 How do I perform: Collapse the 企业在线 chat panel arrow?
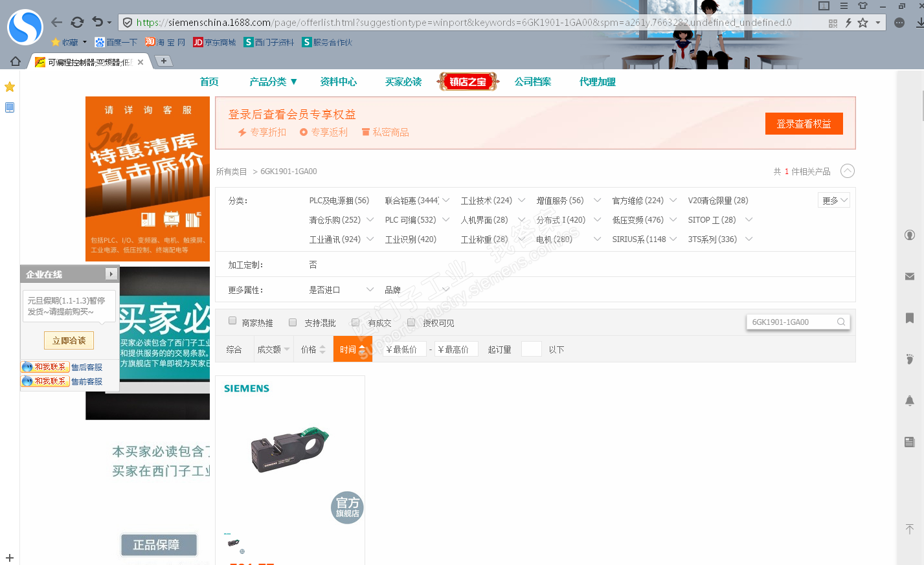[111, 274]
